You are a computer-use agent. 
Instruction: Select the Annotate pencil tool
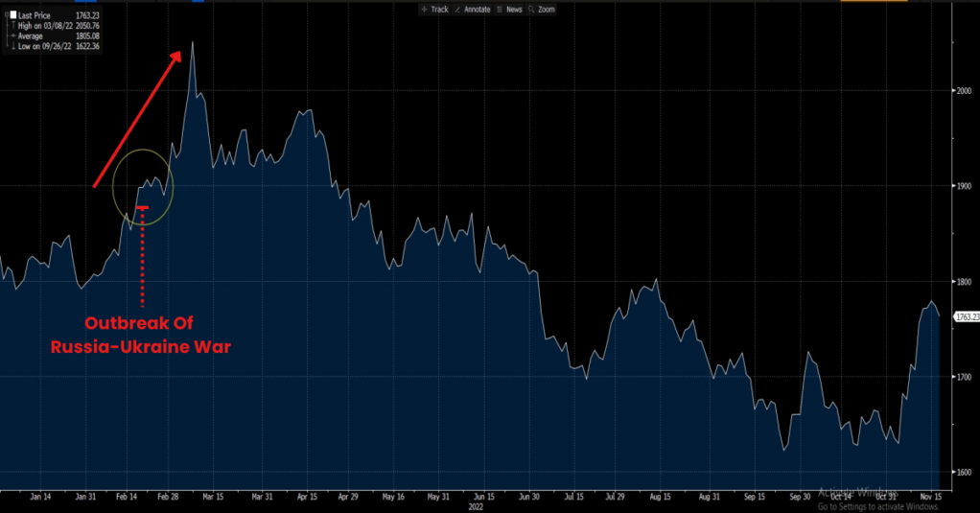(x=472, y=9)
